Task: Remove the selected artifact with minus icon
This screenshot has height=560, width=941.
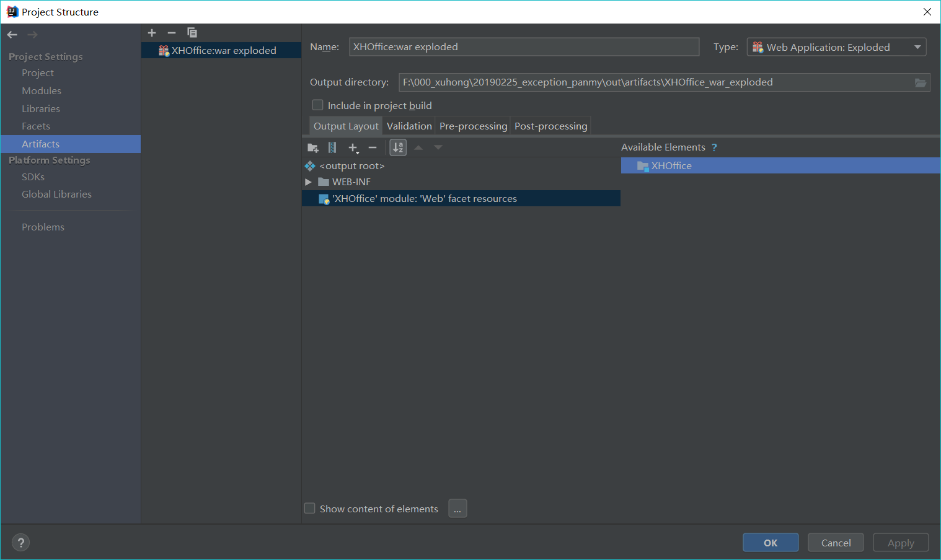Action: click(x=172, y=33)
